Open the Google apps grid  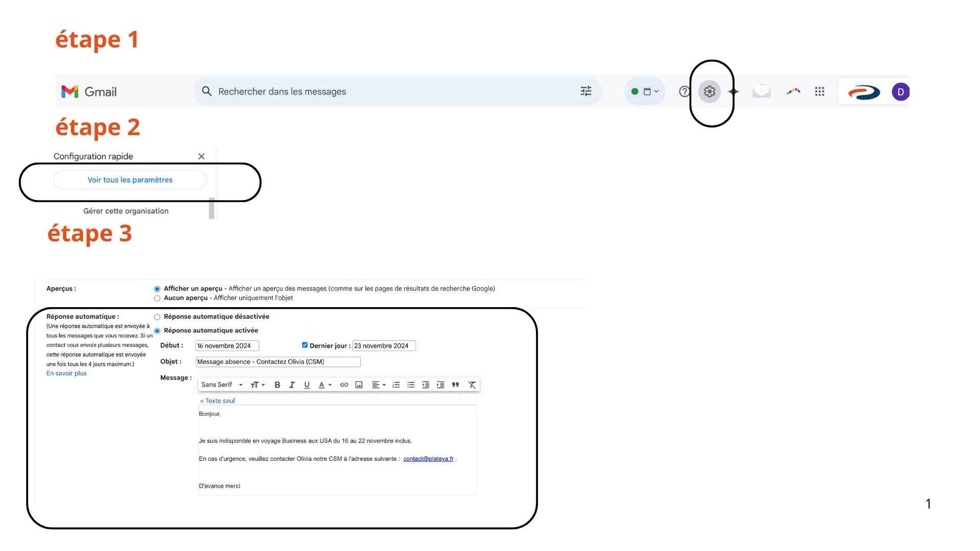point(820,92)
